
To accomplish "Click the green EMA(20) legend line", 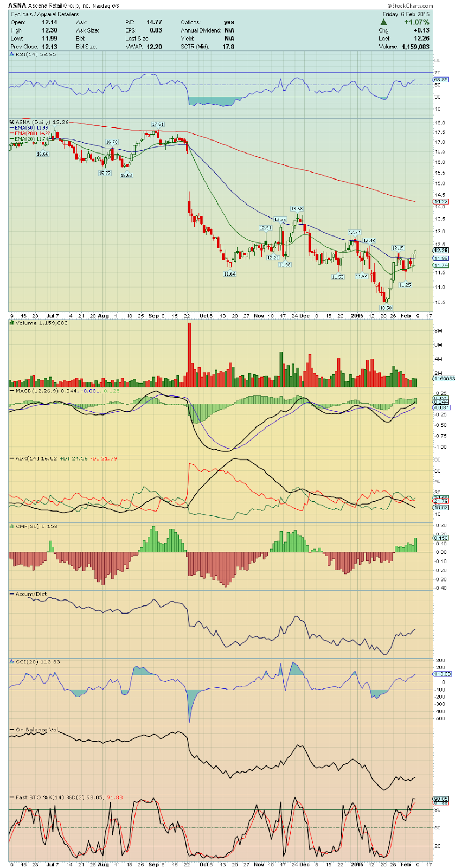I will [30, 139].
